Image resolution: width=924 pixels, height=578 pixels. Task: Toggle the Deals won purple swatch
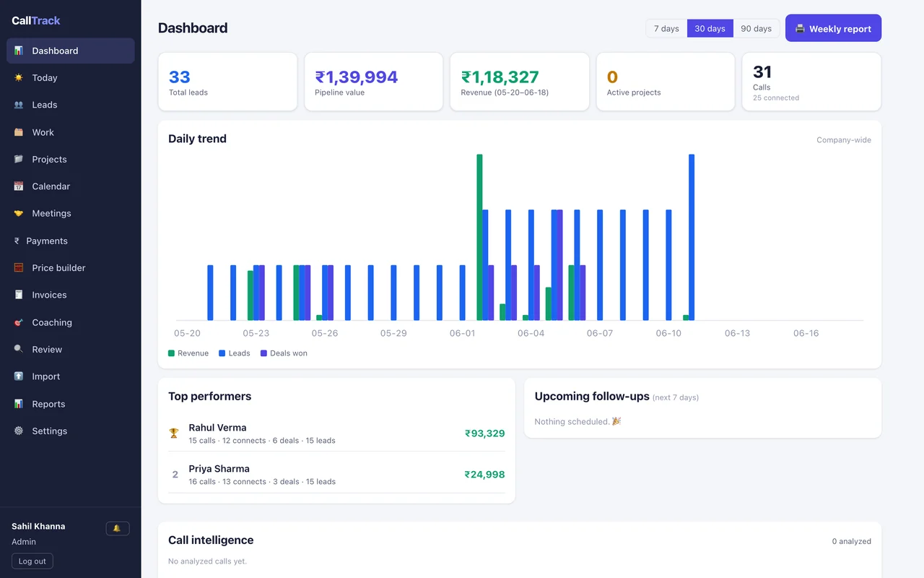click(x=263, y=353)
